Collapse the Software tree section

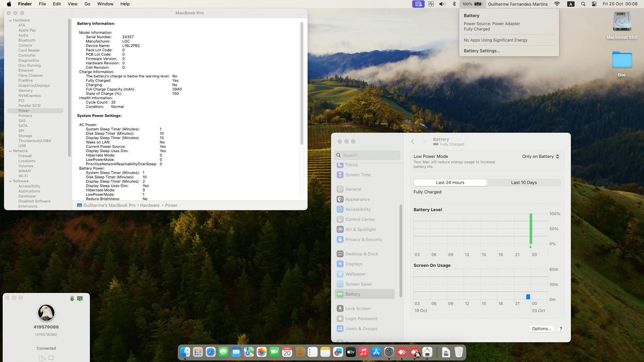pyautogui.click(x=10, y=181)
